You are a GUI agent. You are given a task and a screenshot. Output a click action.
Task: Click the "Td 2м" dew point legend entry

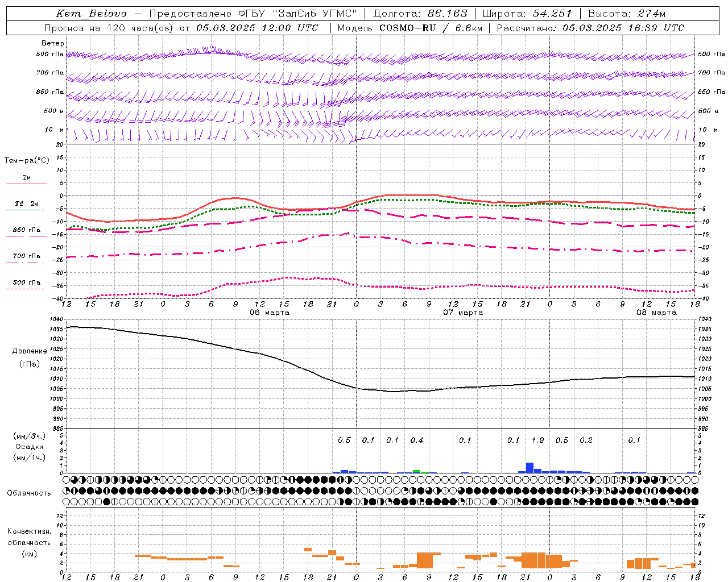pos(26,203)
